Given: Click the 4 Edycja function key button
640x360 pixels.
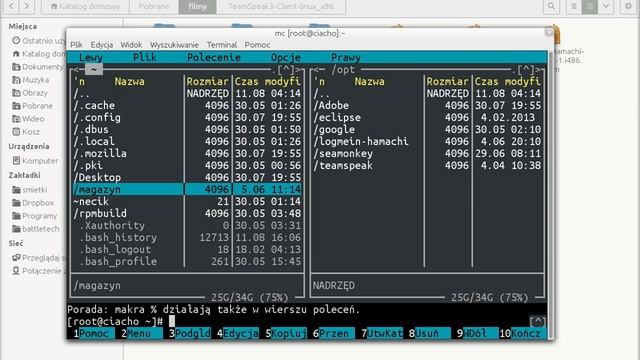Looking at the screenshot, I should click(238, 333).
